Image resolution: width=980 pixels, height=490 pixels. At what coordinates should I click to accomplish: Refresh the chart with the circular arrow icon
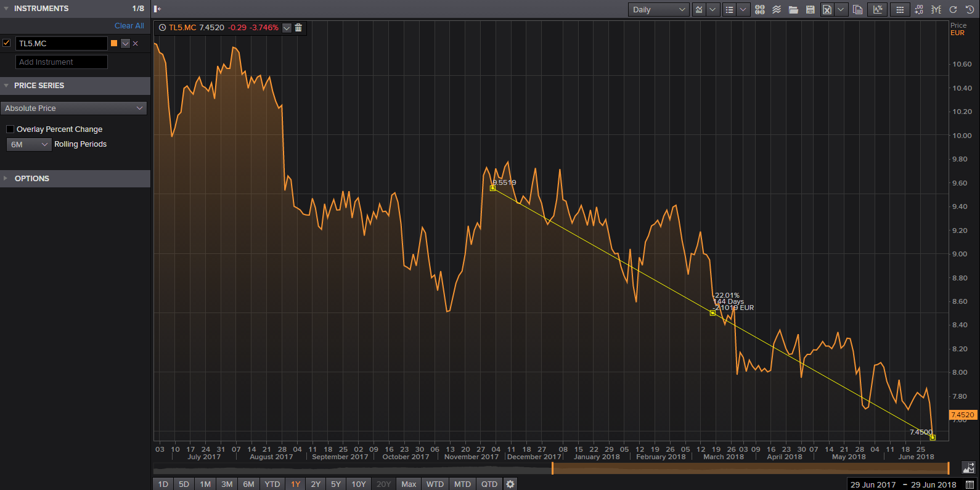tap(953, 9)
